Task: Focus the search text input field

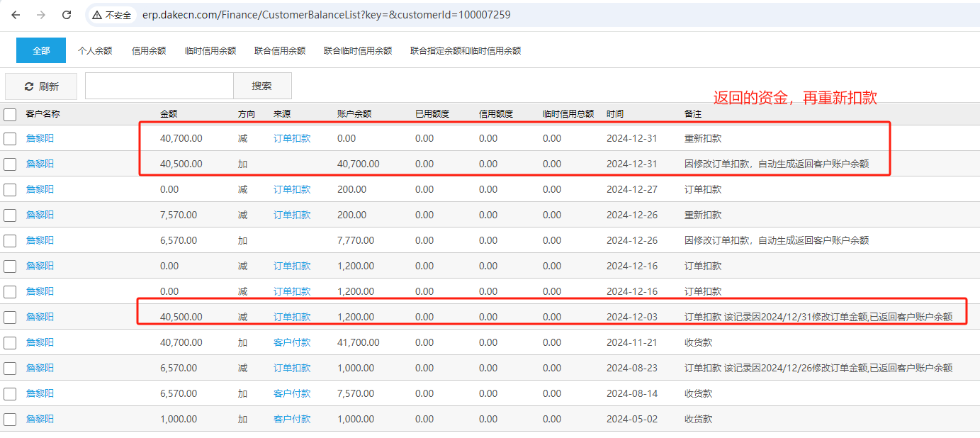Action: [x=159, y=86]
